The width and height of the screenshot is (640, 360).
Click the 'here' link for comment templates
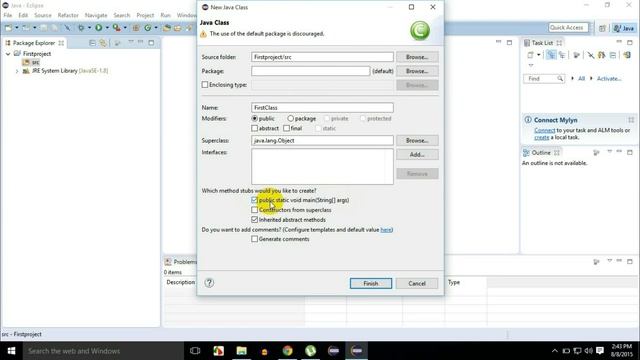click(x=386, y=230)
